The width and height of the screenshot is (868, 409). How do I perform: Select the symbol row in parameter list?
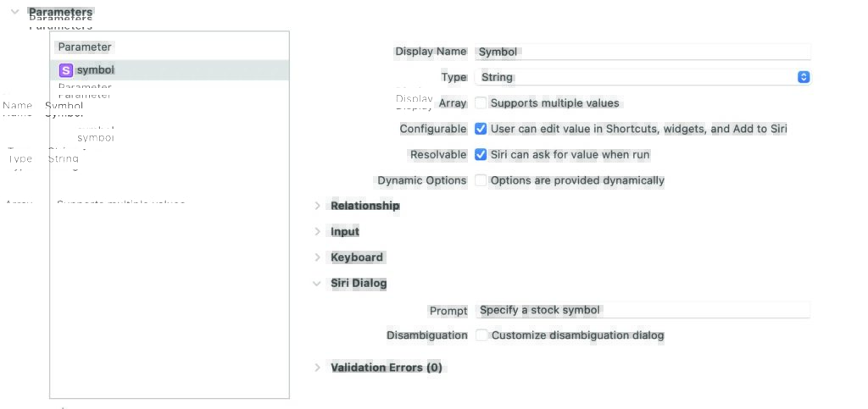170,70
